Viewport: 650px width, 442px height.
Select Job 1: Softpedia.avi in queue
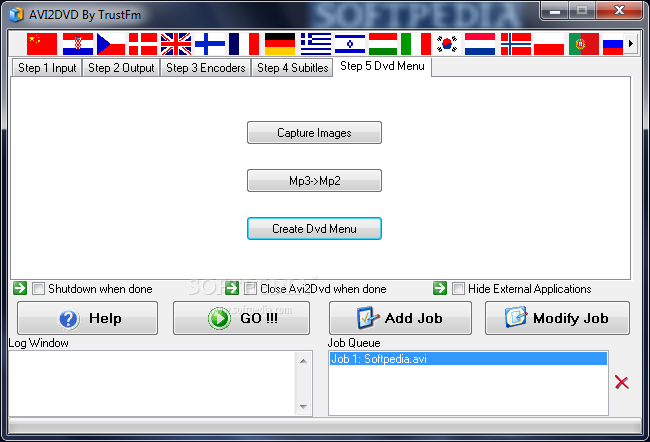point(468,359)
